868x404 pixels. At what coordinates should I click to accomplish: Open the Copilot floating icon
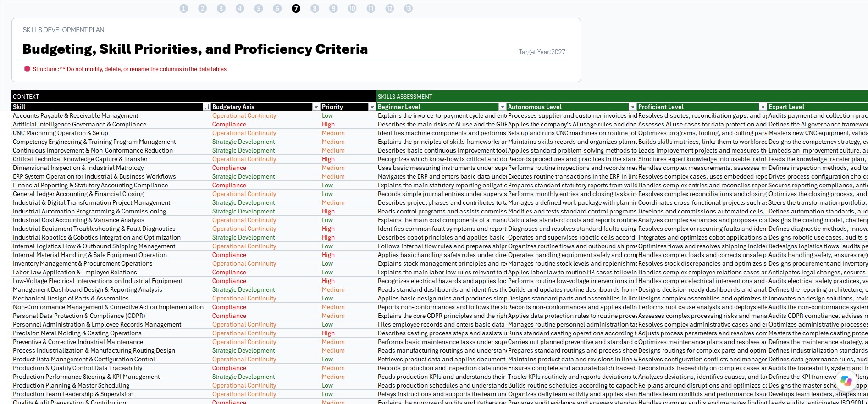point(846,381)
